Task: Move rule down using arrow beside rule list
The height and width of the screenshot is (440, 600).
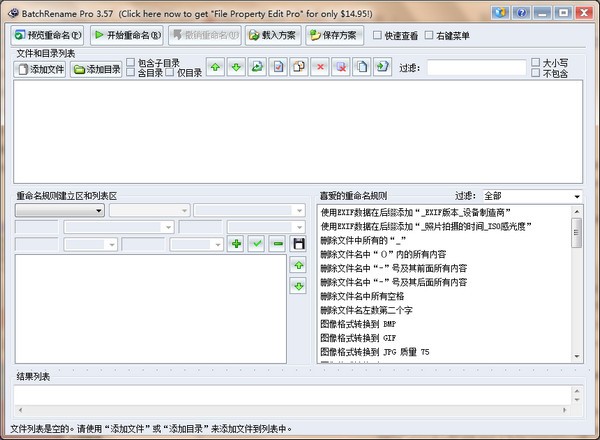Action: [x=297, y=286]
